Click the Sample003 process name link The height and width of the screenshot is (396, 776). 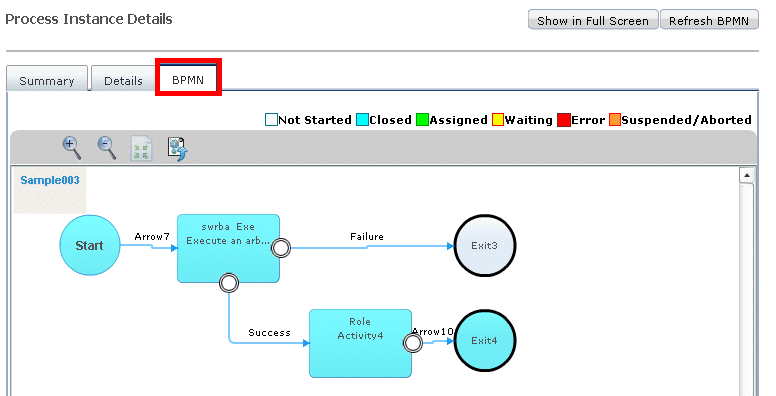click(x=50, y=180)
